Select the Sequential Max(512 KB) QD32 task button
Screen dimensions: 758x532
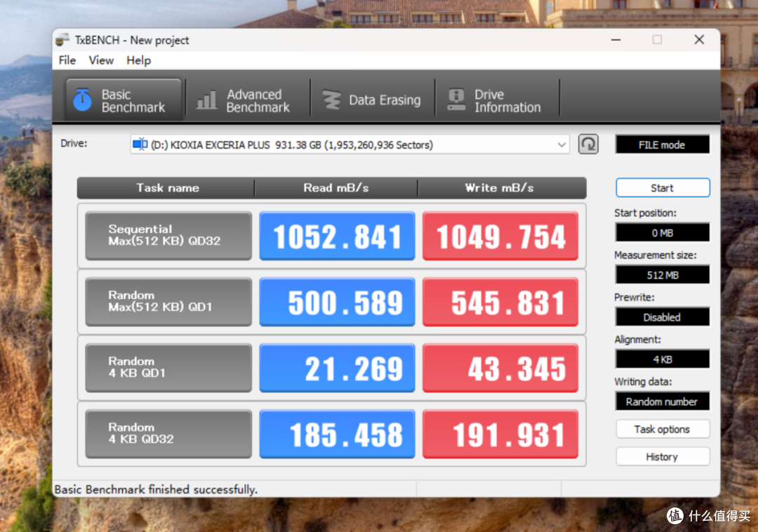pyautogui.click(x=168, y=235)
